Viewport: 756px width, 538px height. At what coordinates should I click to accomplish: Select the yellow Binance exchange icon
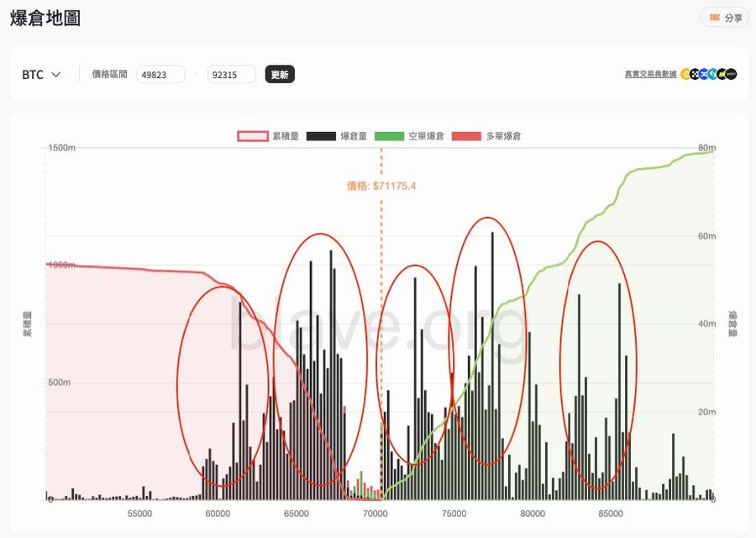tap(685, 74)
